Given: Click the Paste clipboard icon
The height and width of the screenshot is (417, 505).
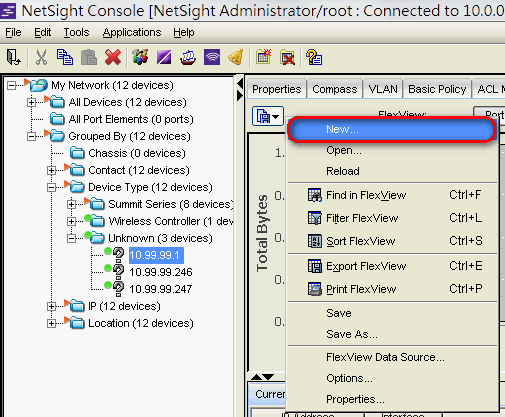Looking at the screenshot, I should [89, 57].
